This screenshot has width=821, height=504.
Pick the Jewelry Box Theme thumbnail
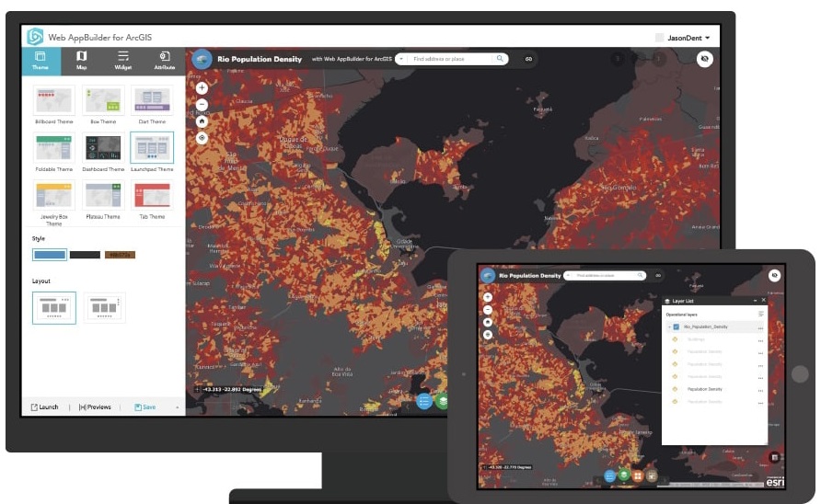coord(54,195)
